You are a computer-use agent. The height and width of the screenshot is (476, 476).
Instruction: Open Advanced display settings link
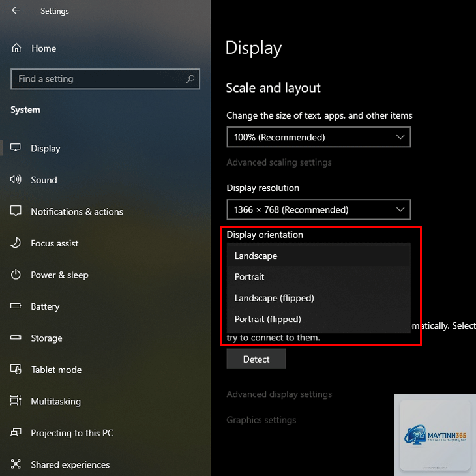point(279,394)
